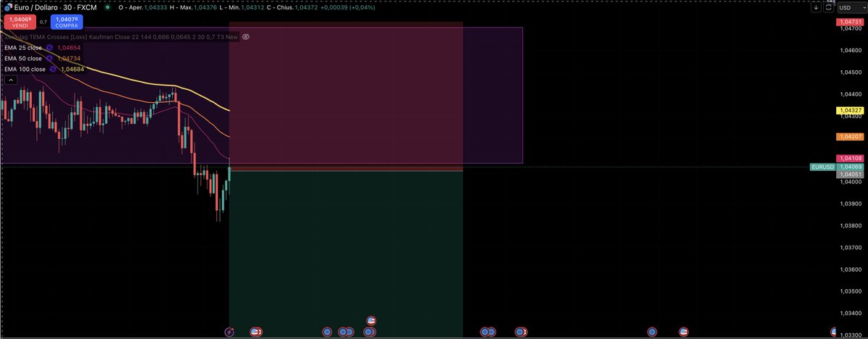Viewport: 868px width, 339px height.
Task: Click the blue COMPRA buy button
Action: click(x=66, y=22)
